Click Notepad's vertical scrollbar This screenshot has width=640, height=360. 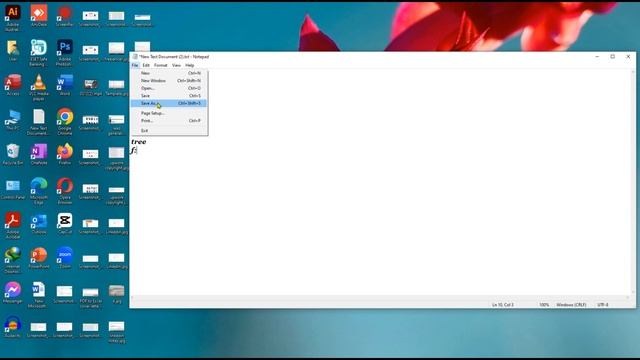[633, 182]
